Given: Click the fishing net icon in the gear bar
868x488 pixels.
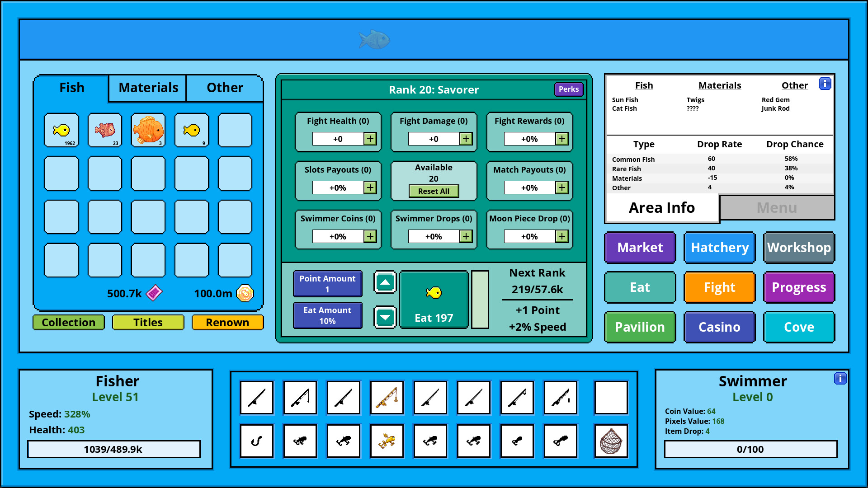Looking at the screenshot, I should point(611,441).
